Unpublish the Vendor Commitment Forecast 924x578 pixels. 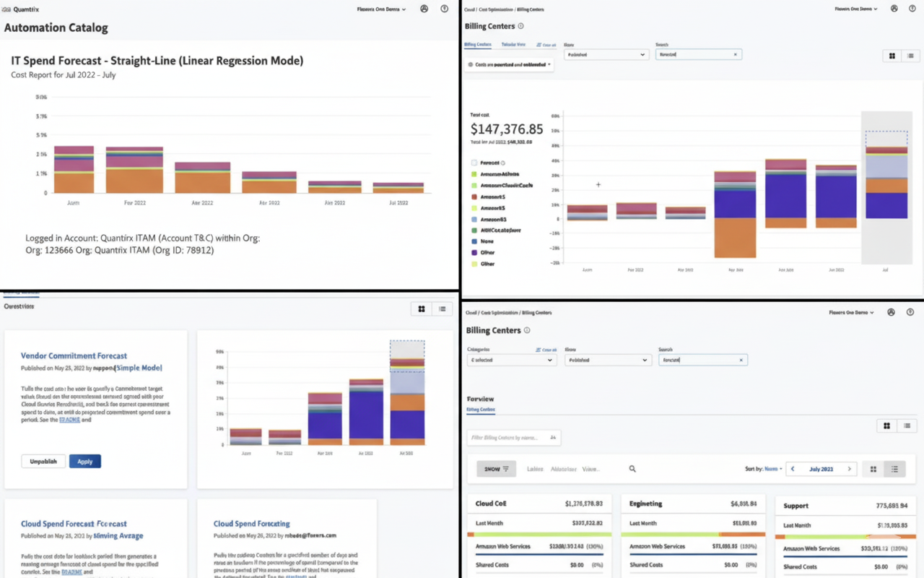[x=43, y=461]
